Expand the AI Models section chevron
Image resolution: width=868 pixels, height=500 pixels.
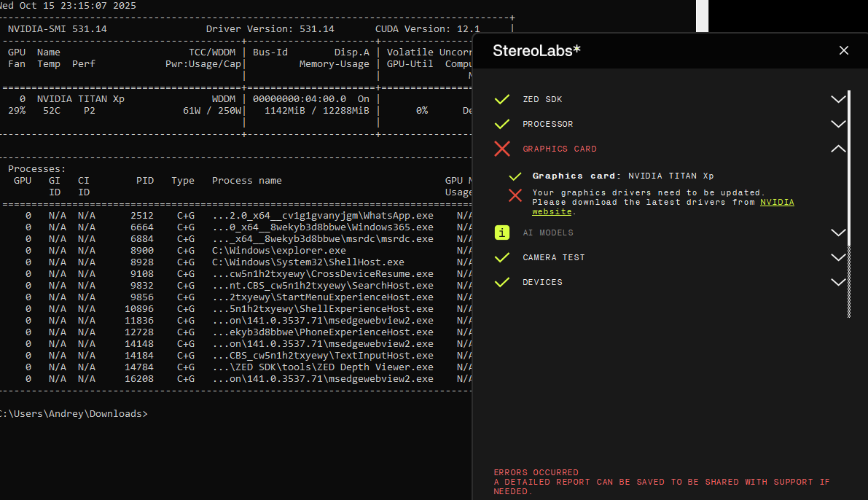click(x=838, y=233)
